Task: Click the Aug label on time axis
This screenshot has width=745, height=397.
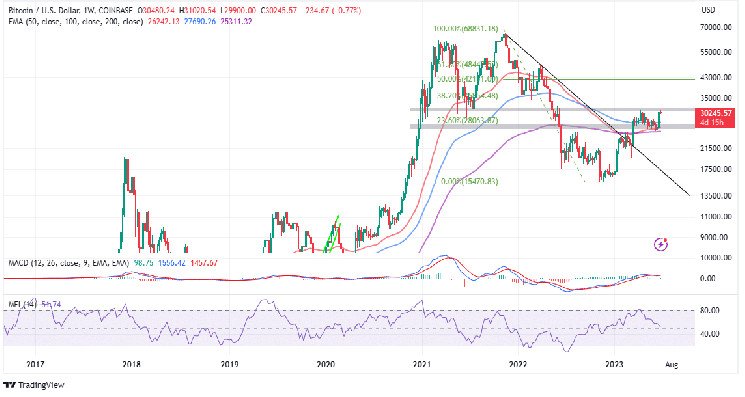Action: click(671, 365)
